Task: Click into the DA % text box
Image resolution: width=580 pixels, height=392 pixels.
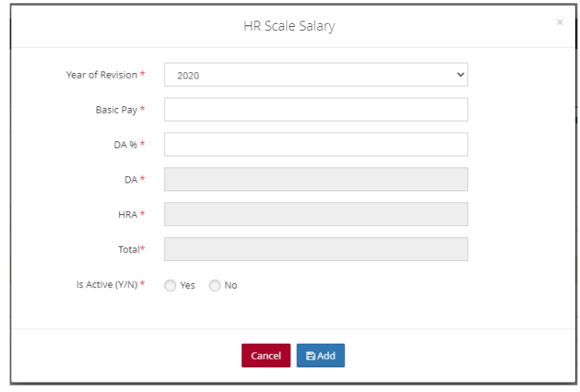Action: (x=316, y=144)
